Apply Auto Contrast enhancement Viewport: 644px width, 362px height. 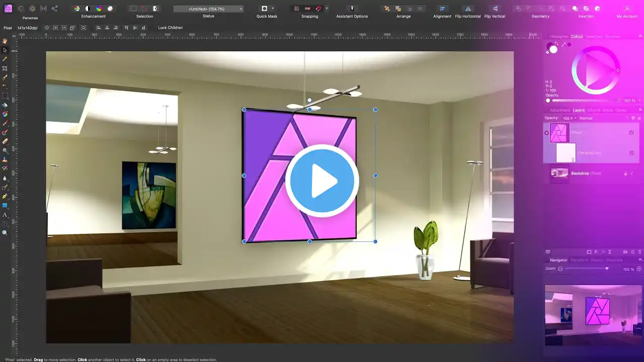point(88,9)
